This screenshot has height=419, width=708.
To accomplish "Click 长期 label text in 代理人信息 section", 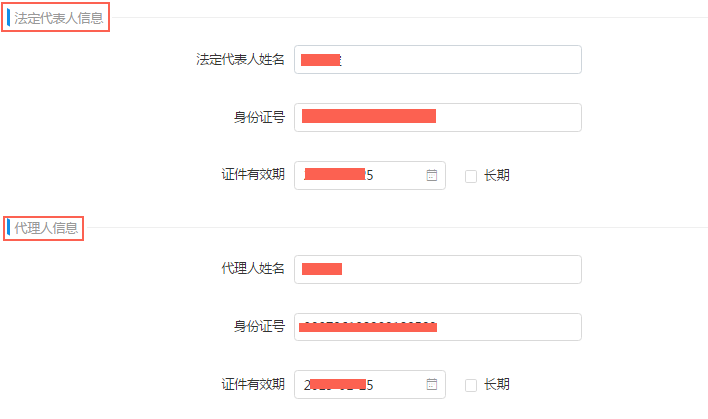I will (x=497, y=385).
